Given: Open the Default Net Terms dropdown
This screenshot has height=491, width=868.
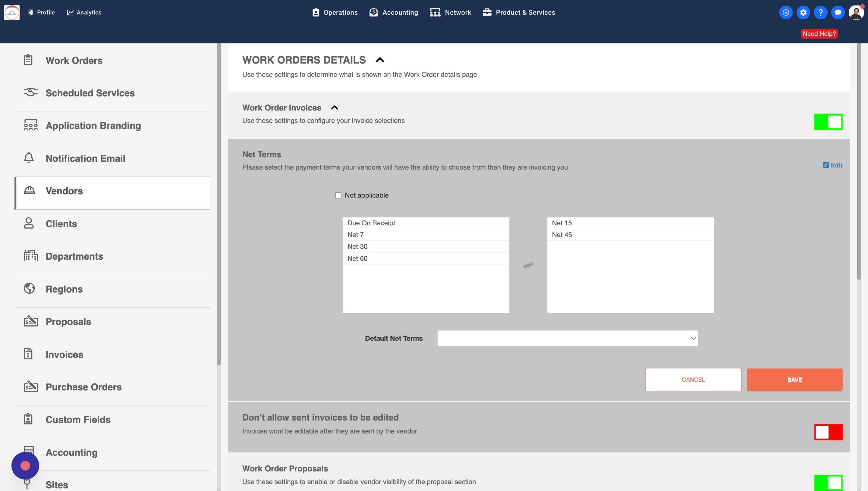Looking at the screenshot, I should [x=567, y=338].
